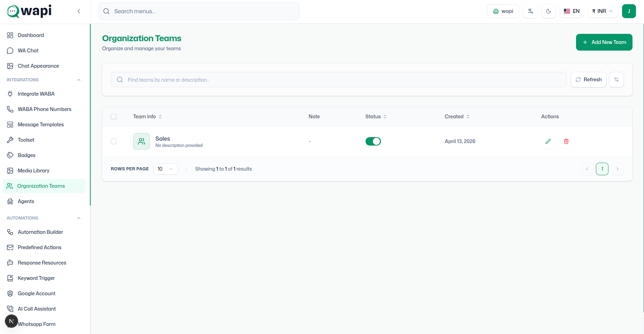644x334 pixels.
Task: Select page 1 in pagination
Action: point(602,169)
